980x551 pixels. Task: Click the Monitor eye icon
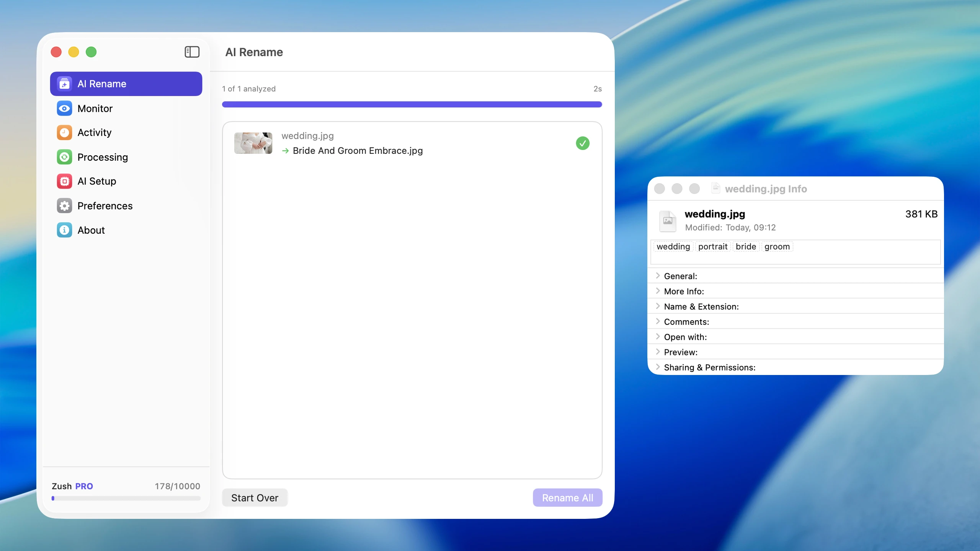[64, 108]
